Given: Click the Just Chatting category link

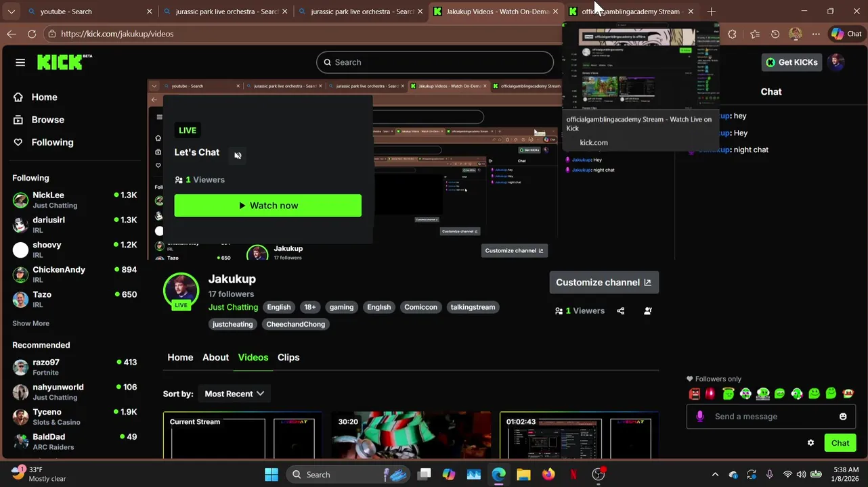Looking at the screenshot, I should 233,307.
